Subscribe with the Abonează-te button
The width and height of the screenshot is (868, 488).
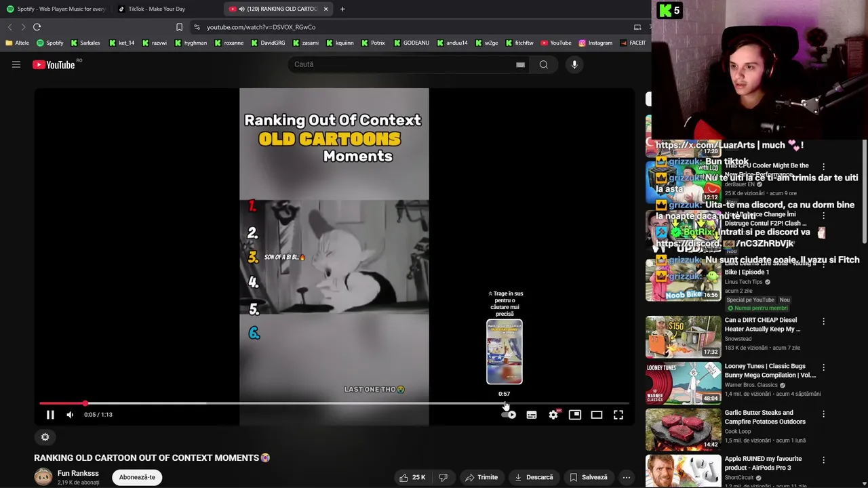[x=137, y=477]
